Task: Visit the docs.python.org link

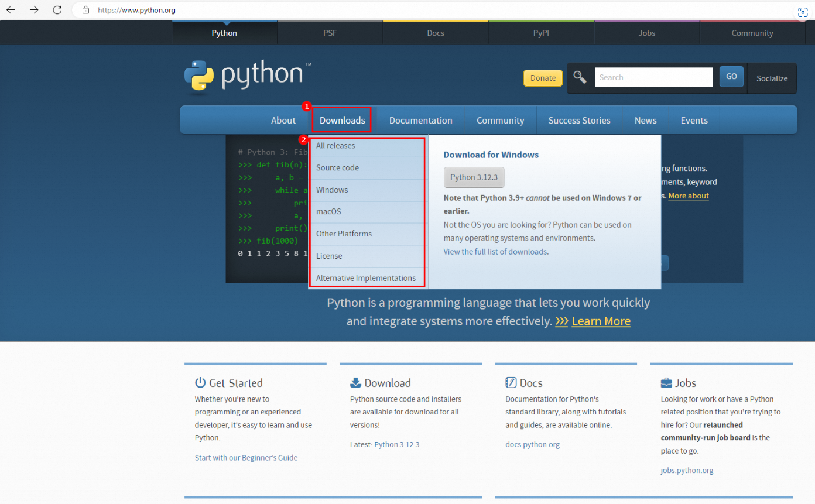Action: pos(532,445)
